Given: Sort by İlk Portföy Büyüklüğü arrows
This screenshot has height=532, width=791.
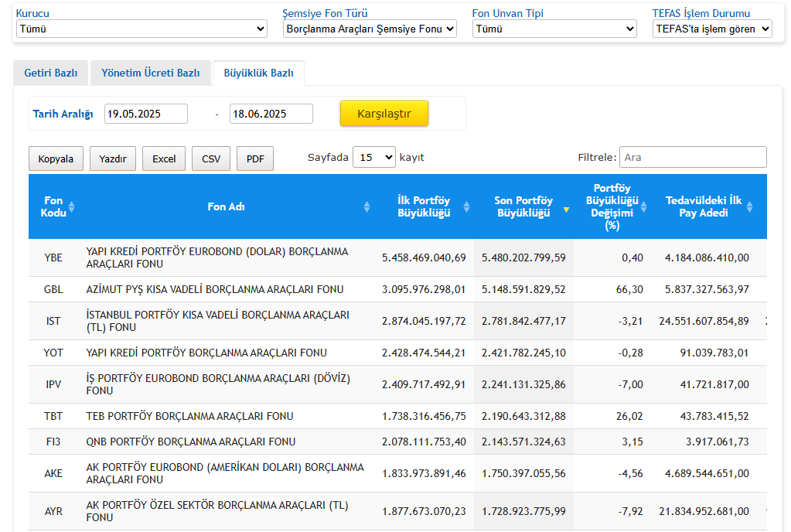Looking at the screenshot, I should [x=466, y=206].
